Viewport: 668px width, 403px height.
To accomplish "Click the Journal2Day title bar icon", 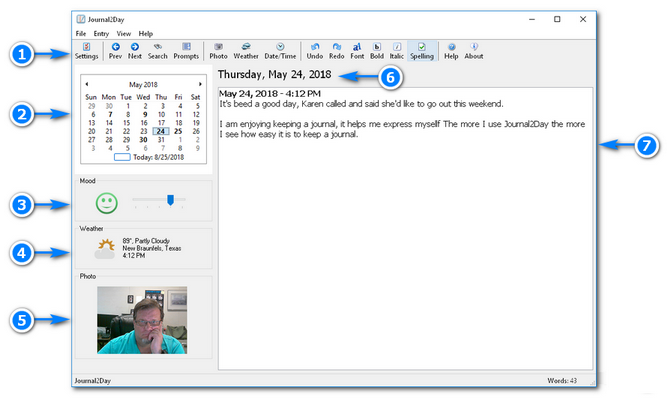I will [81, 19].
